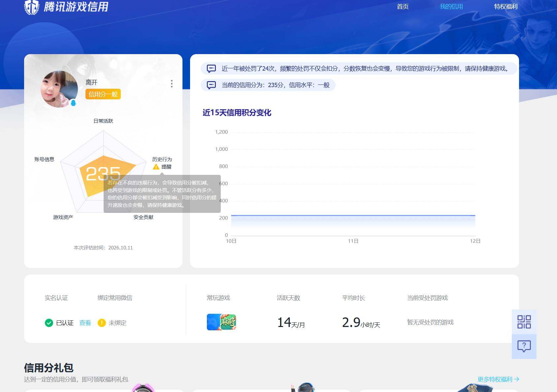The image size is (557, 392).
Task: Click the username 离开
Action: coord(91,82)
